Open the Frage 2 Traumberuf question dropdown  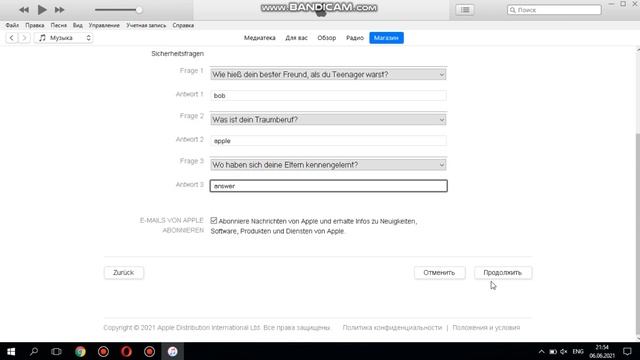[x=329, y=120]
